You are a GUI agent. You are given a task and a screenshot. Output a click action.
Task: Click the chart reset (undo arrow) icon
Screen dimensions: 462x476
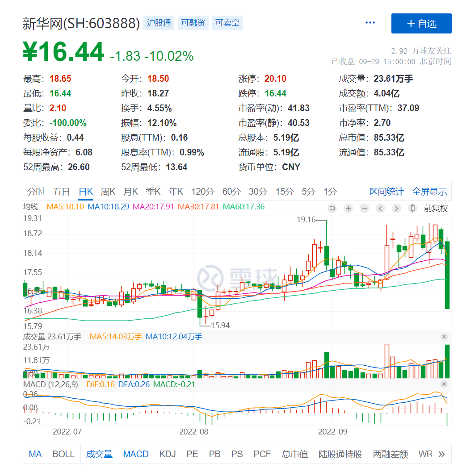[x=332, y=208]
